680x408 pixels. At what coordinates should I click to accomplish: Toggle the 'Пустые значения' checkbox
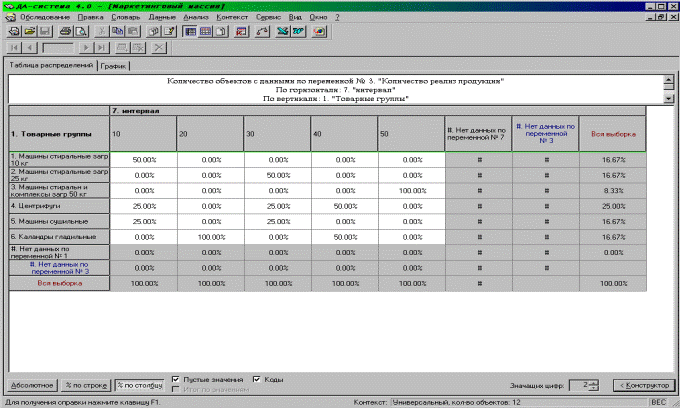pyautogui.click(x=176, y=380)
